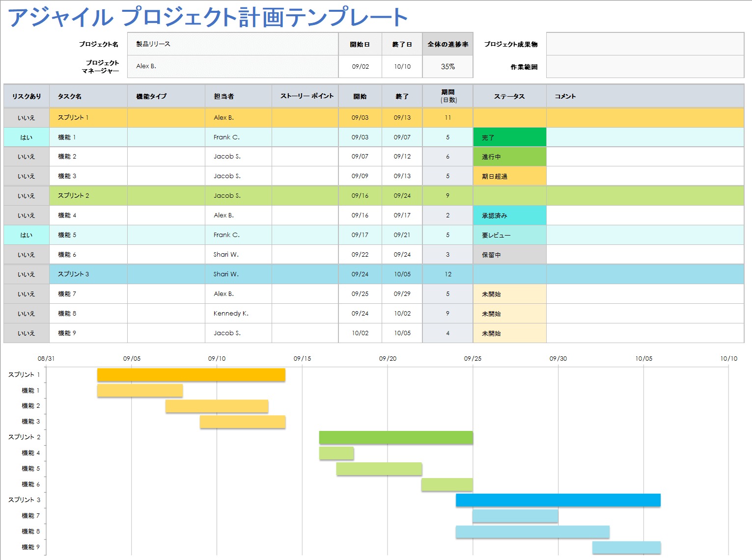Click the 未開始 status cell for 機能 9
Viewport: 752px width, 560px height.
pos(509,333)
